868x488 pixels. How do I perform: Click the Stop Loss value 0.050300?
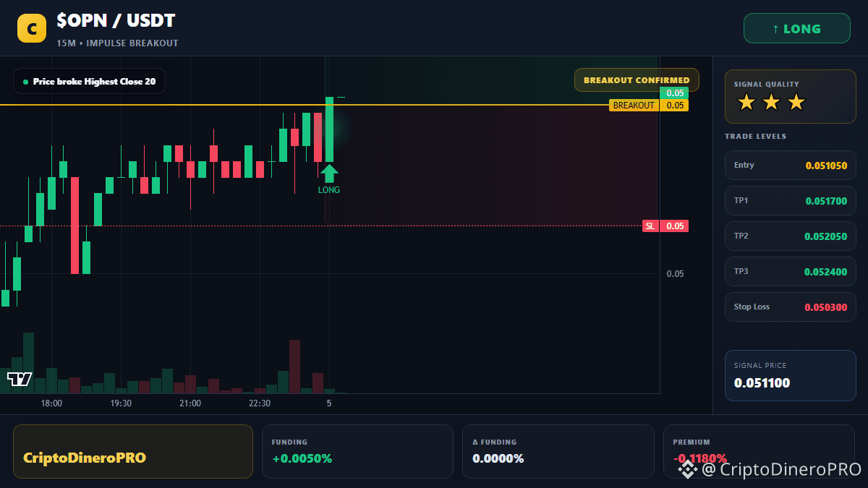[x=826, y=307]
